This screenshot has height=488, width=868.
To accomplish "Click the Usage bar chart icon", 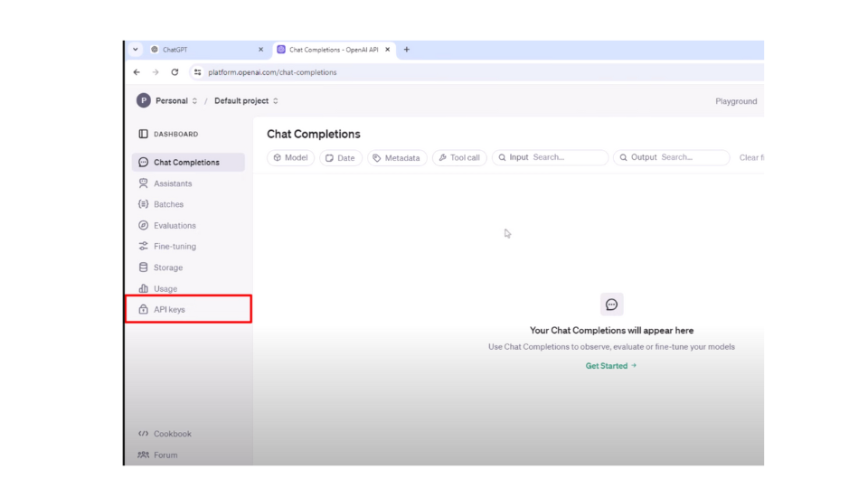I will 144,288.
